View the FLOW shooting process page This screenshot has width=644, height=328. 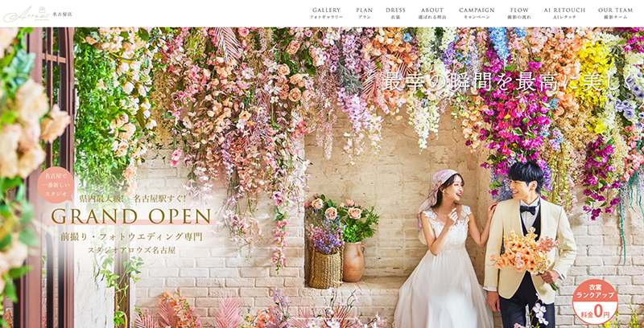(x=519, y=13)
